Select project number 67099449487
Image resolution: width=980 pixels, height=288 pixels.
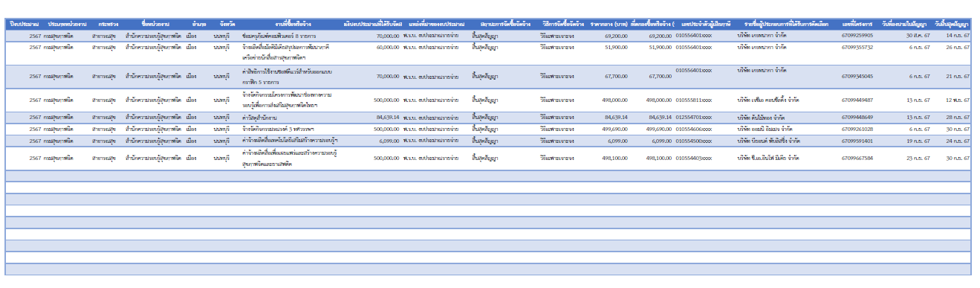coord(857,100)
